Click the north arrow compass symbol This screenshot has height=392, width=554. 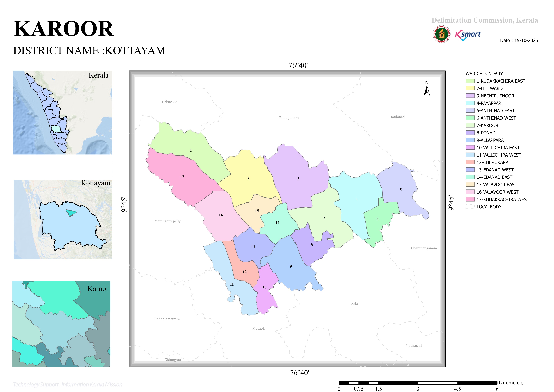click(427, 89)
